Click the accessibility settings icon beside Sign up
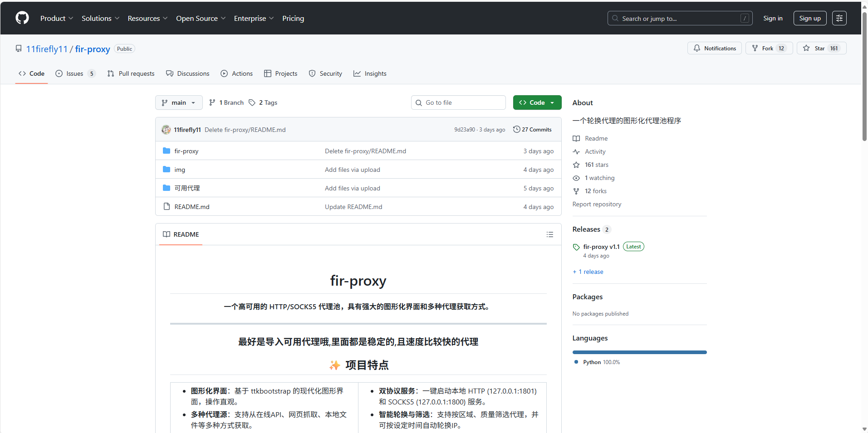 [839, 18]
